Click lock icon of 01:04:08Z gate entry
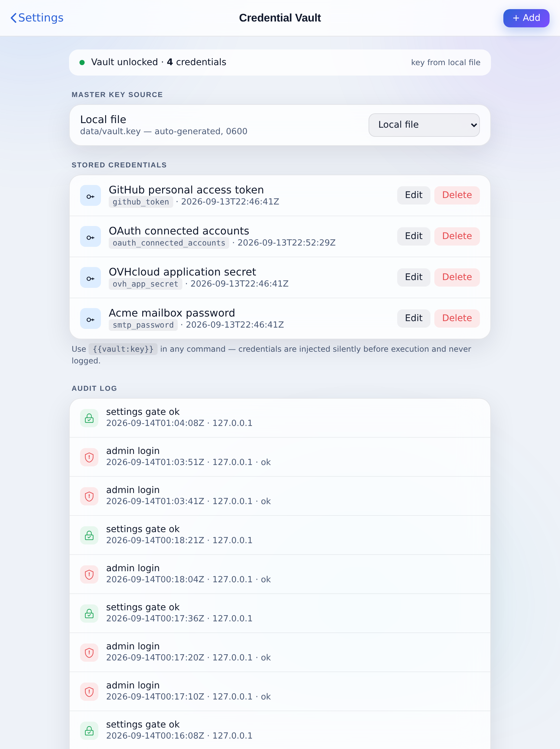This screenshot has height=749, width=560. pos(89,418)
